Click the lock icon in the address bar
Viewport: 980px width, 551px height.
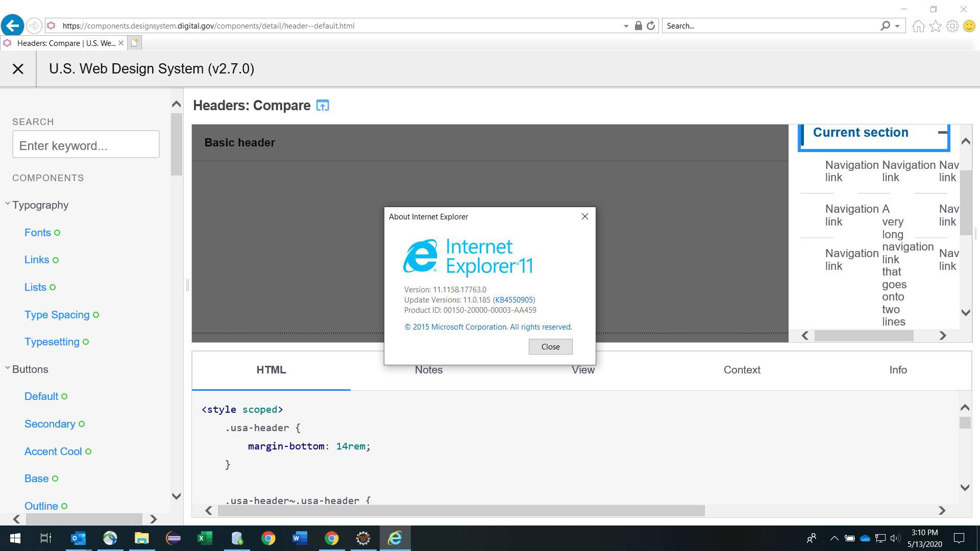click(x=638, y=26)
